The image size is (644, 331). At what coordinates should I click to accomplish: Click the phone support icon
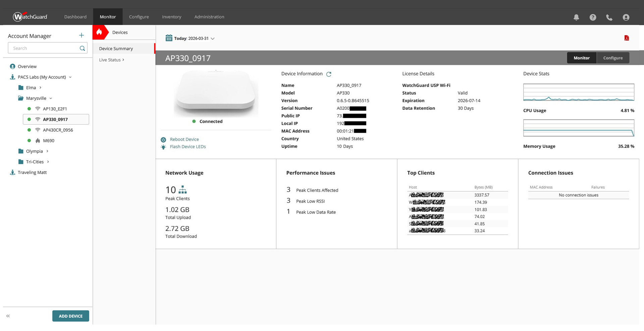pos(609,17)
